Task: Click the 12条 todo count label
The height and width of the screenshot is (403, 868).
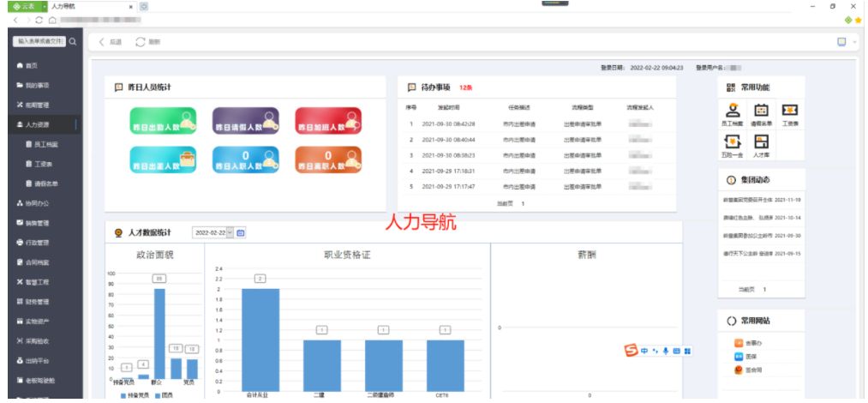Action: [x=465, y=87]
